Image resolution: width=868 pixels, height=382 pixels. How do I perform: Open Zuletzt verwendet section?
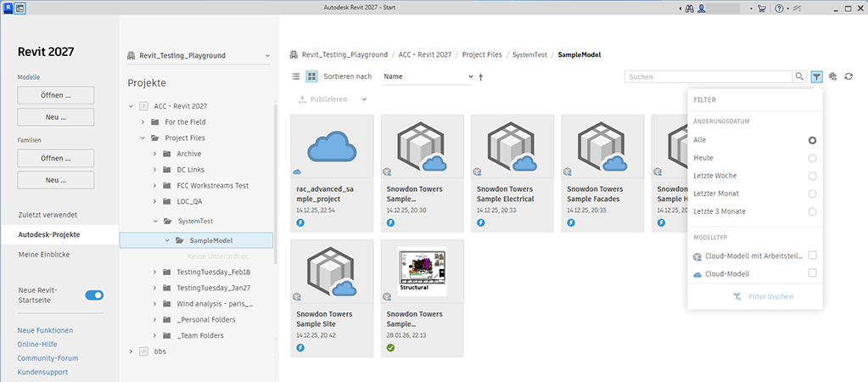pos(47,214)
